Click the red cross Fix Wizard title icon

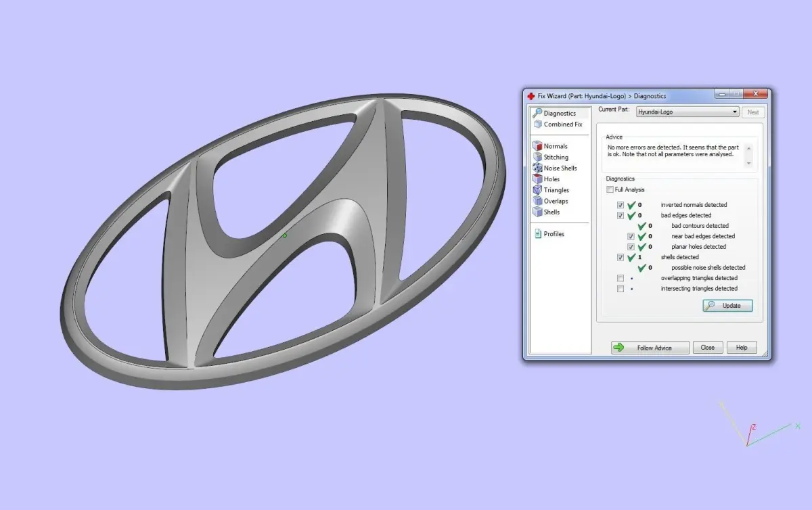[531, 96]
